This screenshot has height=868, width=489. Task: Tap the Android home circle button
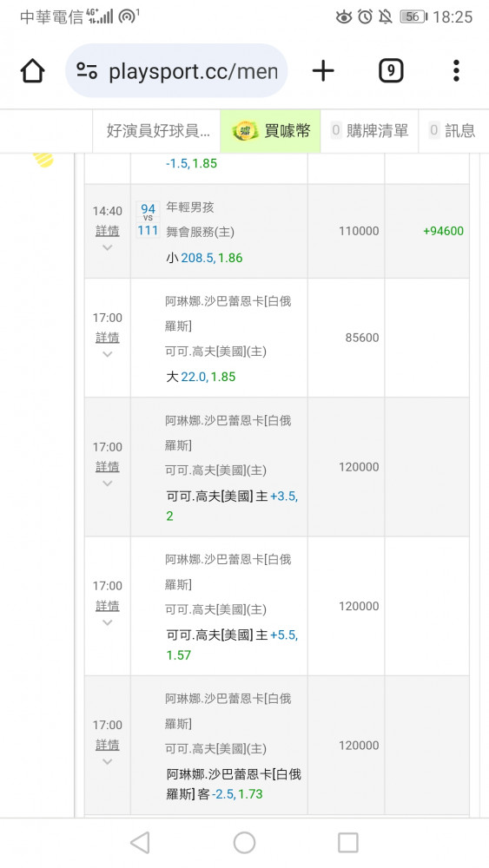(244, 843)
